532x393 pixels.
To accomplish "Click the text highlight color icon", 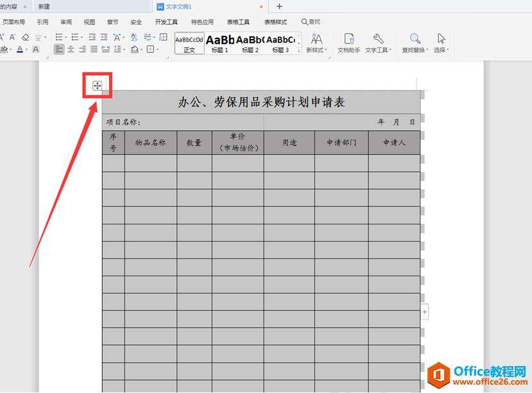I will (x=4, y=49).
